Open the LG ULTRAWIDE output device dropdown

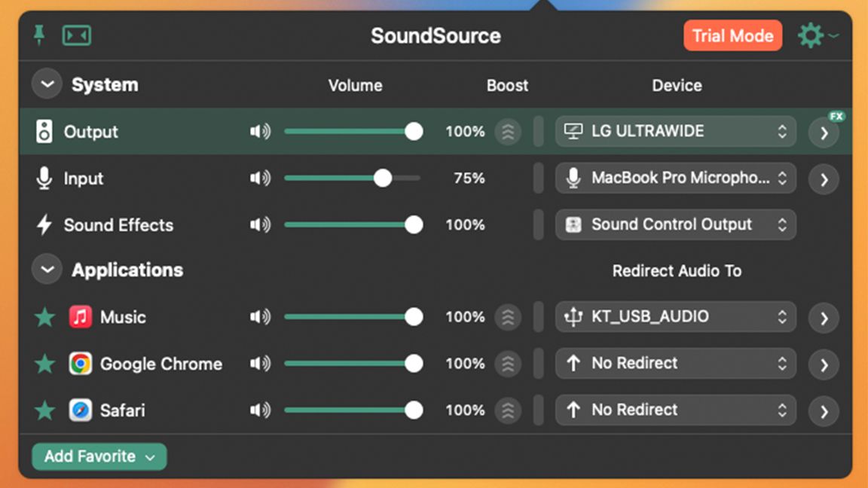(675, 132)
